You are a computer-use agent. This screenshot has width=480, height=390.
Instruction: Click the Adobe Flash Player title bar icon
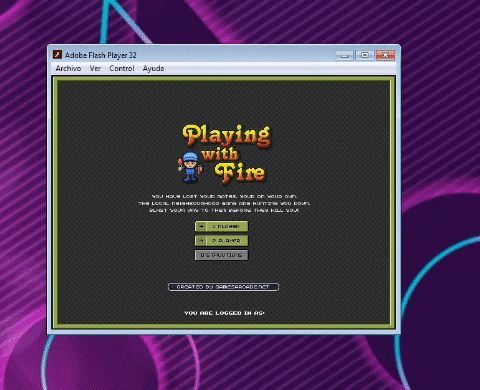click(57, 55)
